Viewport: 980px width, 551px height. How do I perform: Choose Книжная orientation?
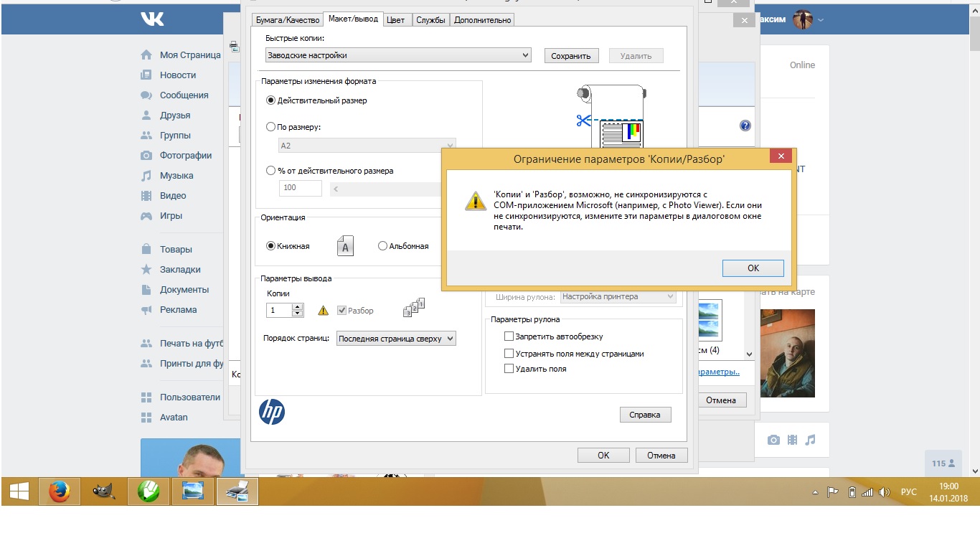(x=270, y=246)
